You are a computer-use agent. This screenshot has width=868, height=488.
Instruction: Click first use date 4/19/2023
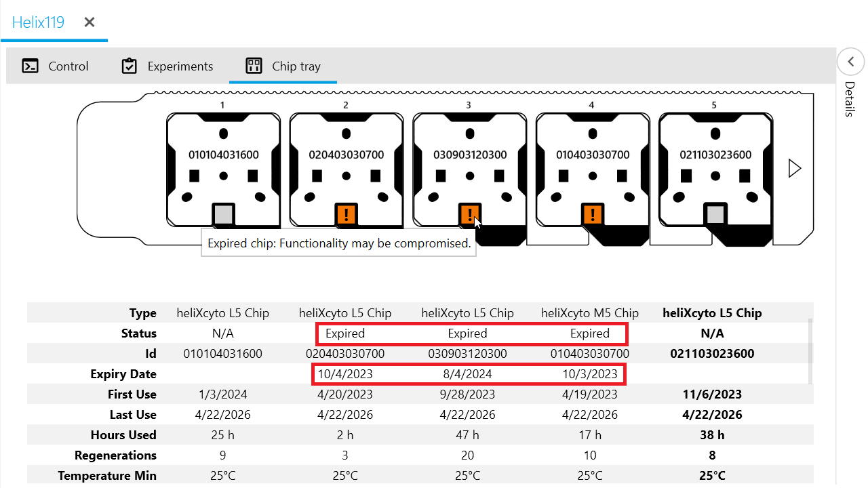(590, 394)
